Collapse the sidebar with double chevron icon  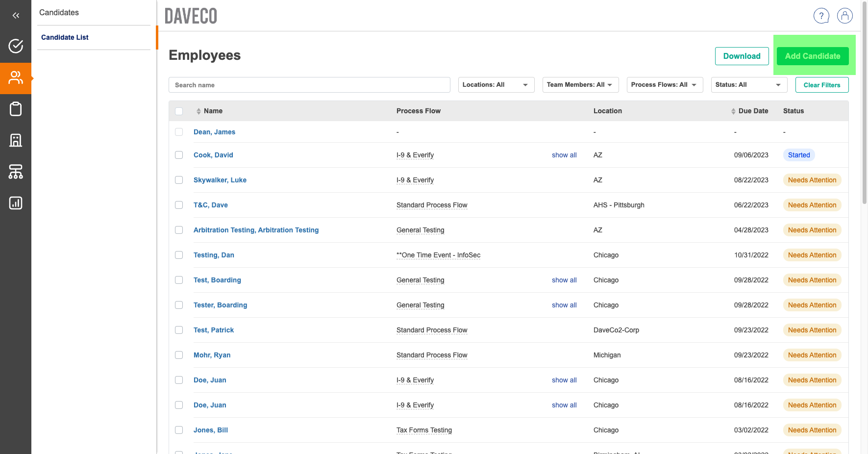(16, 15)
